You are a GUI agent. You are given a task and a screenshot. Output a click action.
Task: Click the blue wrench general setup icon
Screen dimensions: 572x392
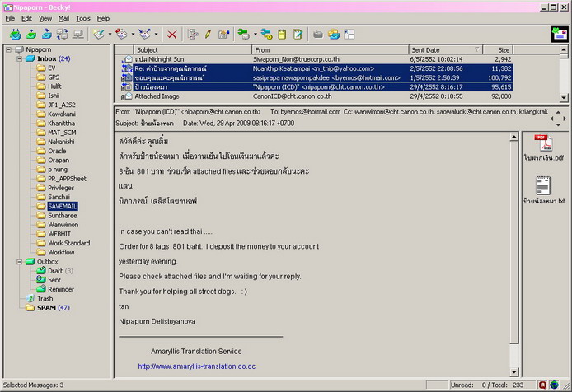pos(266,35)
